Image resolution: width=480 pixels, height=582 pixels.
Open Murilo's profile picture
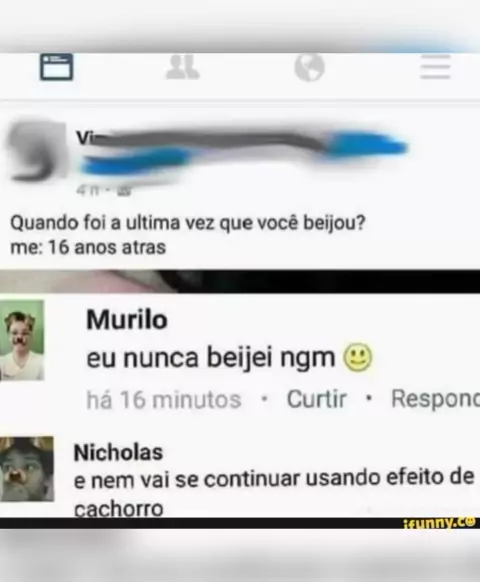[x=22, y=340]
